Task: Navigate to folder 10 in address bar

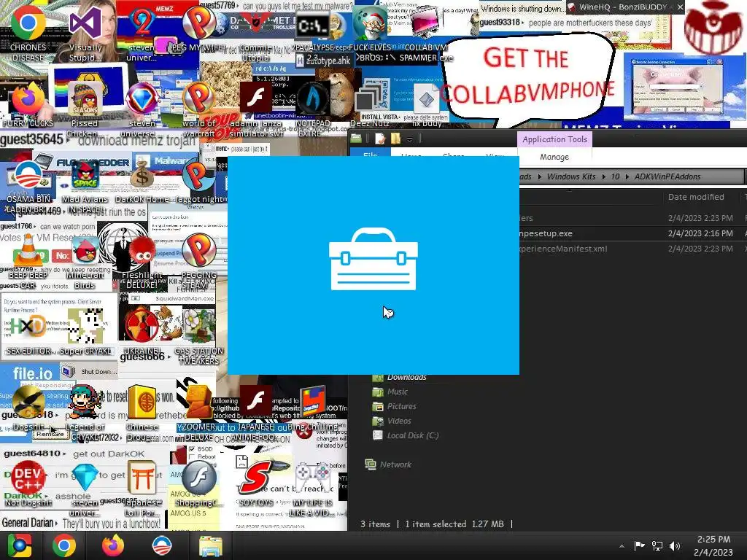Action: coord(615,176)
